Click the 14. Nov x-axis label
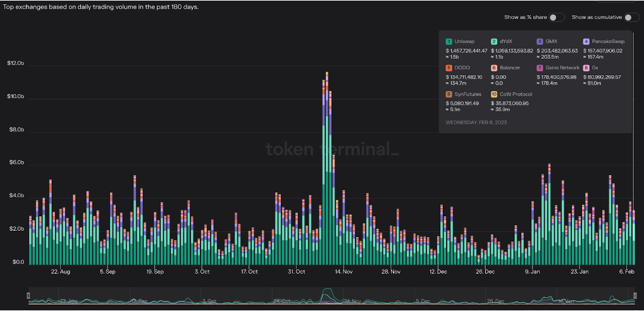Image resolution: width=644 pixels, height=311 pixels. pos(344,272)
